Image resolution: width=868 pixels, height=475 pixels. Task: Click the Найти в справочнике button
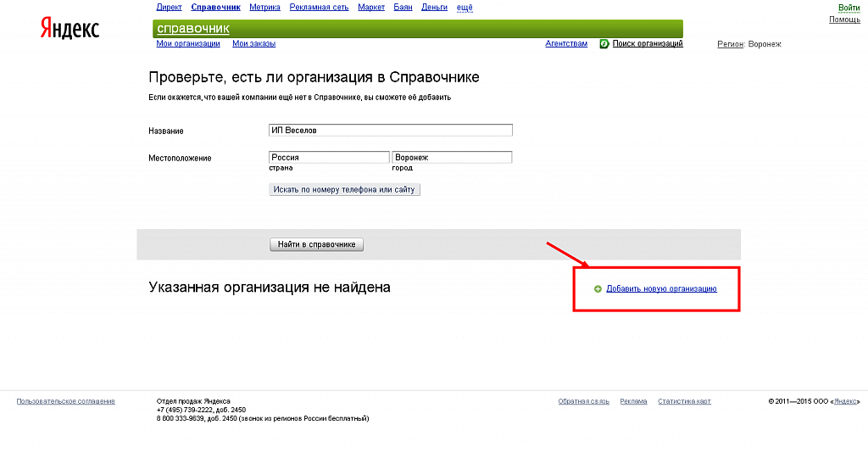(x=317, y=244)
